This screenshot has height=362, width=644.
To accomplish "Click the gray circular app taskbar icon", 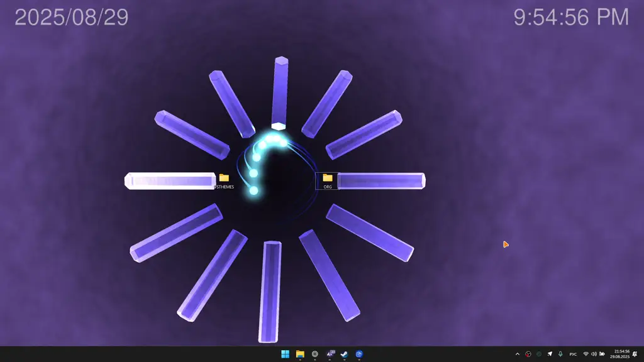I will pyautogui.click(x=315, y=354).
